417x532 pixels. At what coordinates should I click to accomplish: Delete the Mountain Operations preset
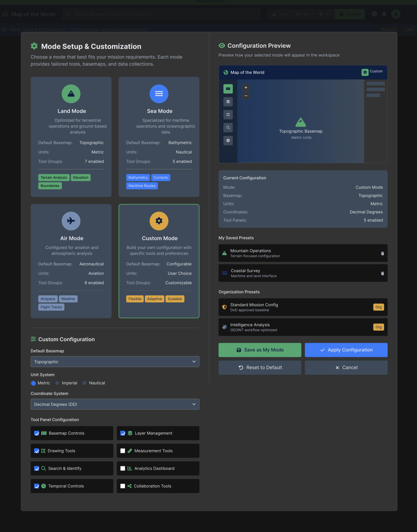pos(382,253)
